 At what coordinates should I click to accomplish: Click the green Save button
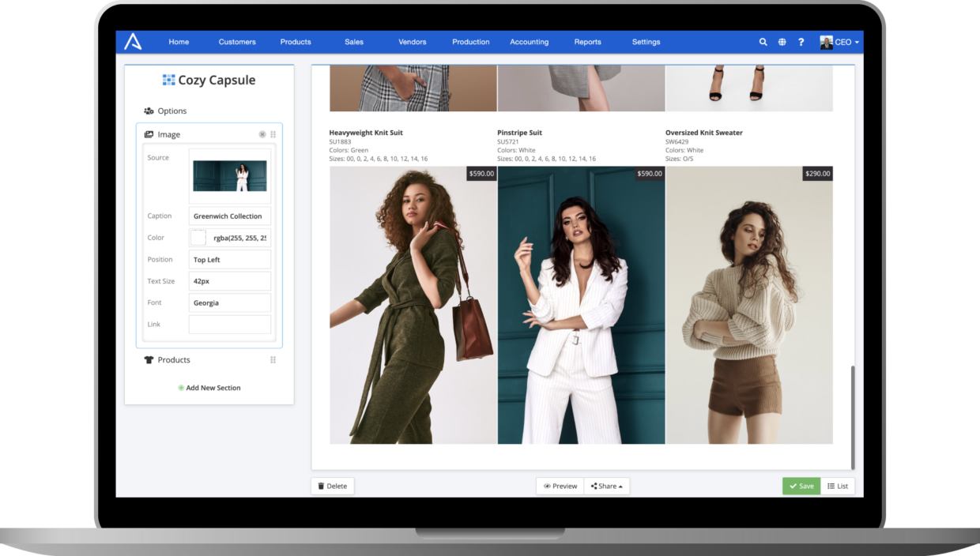click(801, 486)
